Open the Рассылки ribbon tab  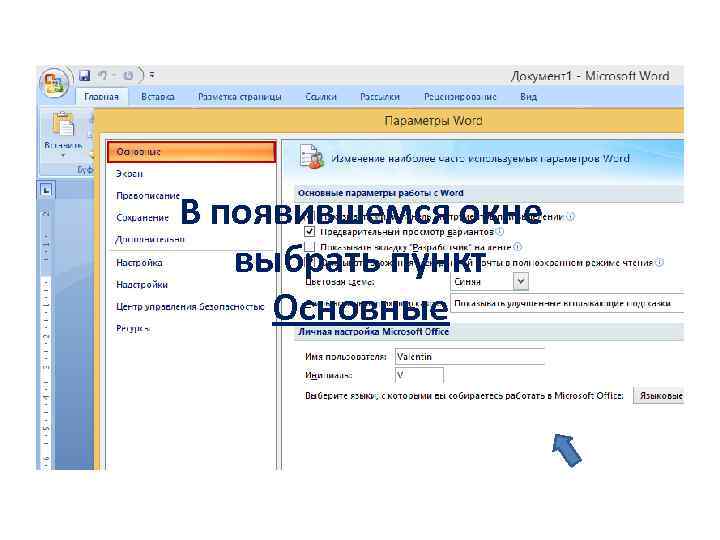click(380, 97)
